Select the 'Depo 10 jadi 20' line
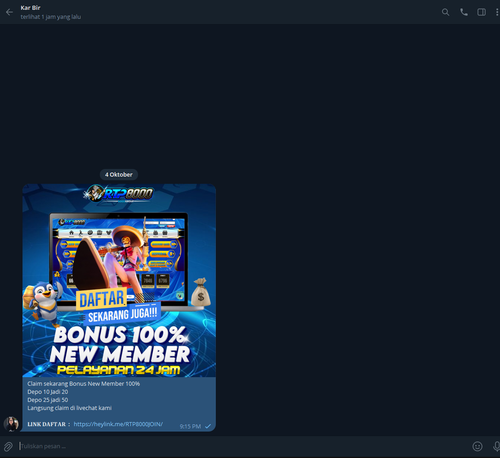Viewport: 500px width, 458px height. pyautogui.click(x=48, y=392)
